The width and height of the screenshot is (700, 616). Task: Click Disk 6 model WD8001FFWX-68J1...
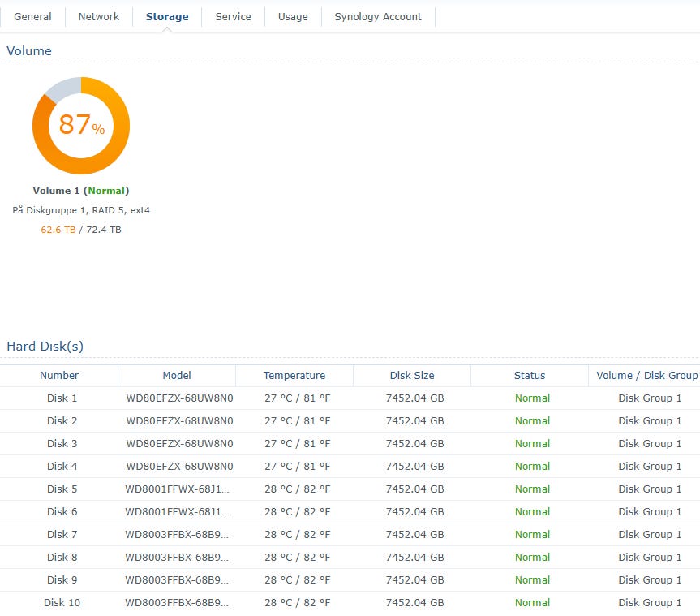(178, 512)
